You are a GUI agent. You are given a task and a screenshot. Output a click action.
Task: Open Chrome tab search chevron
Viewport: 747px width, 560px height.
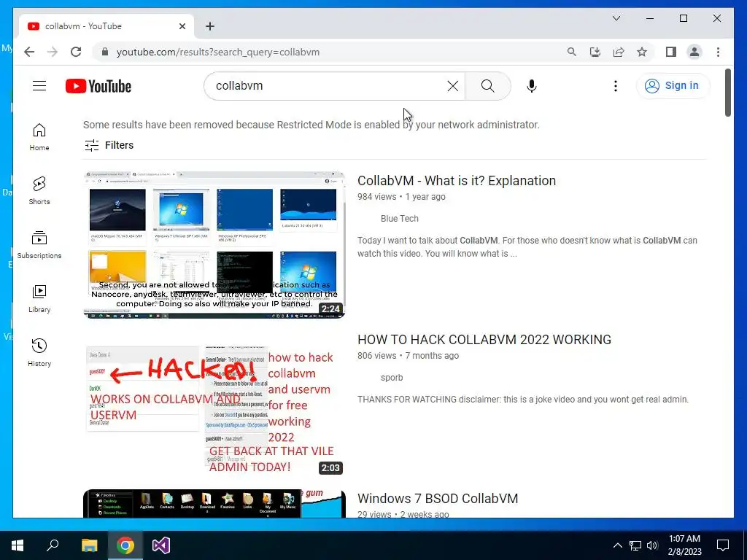pyautogui.click(x=616, y=18)
